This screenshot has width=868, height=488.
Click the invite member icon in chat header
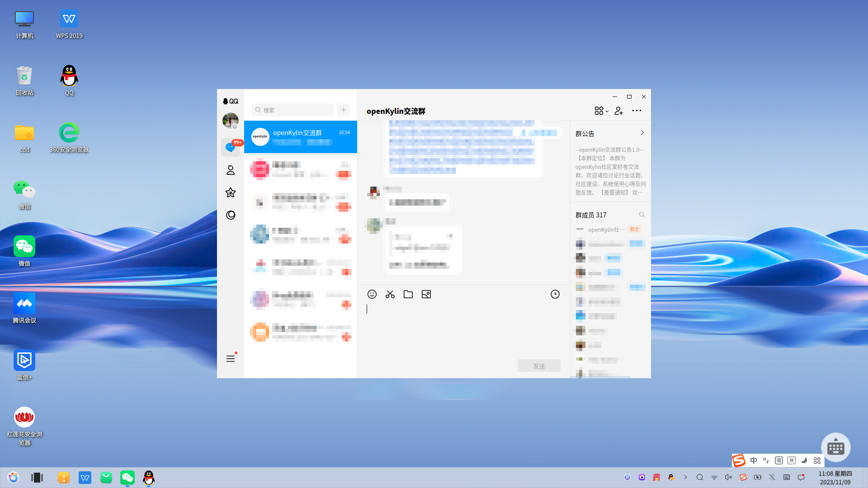pyautogui.click(x=618, y=111)
